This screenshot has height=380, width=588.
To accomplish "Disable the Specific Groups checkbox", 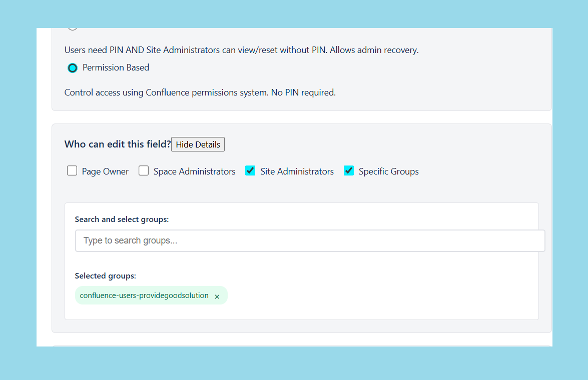I will (349, 171).
